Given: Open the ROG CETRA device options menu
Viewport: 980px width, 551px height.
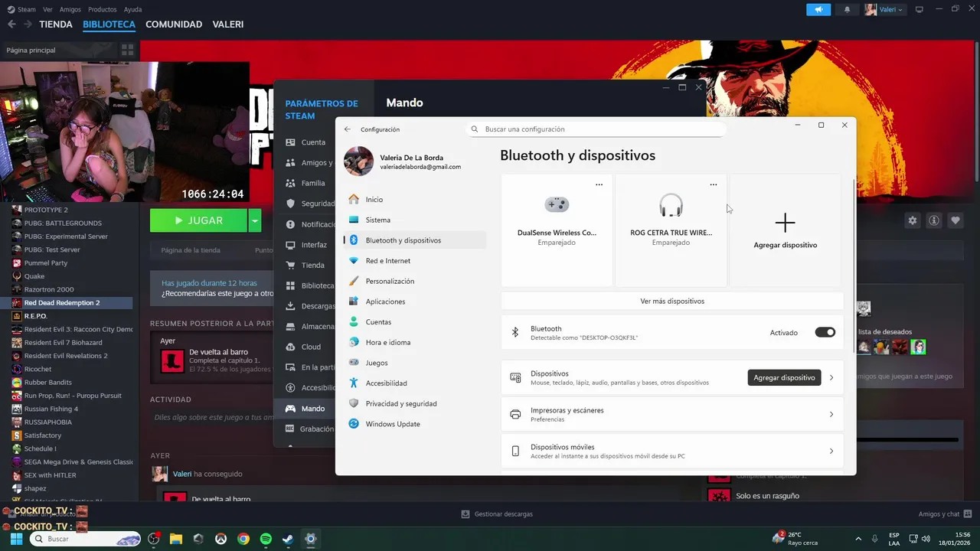Looking at the screenshot, I should (714, 184).
